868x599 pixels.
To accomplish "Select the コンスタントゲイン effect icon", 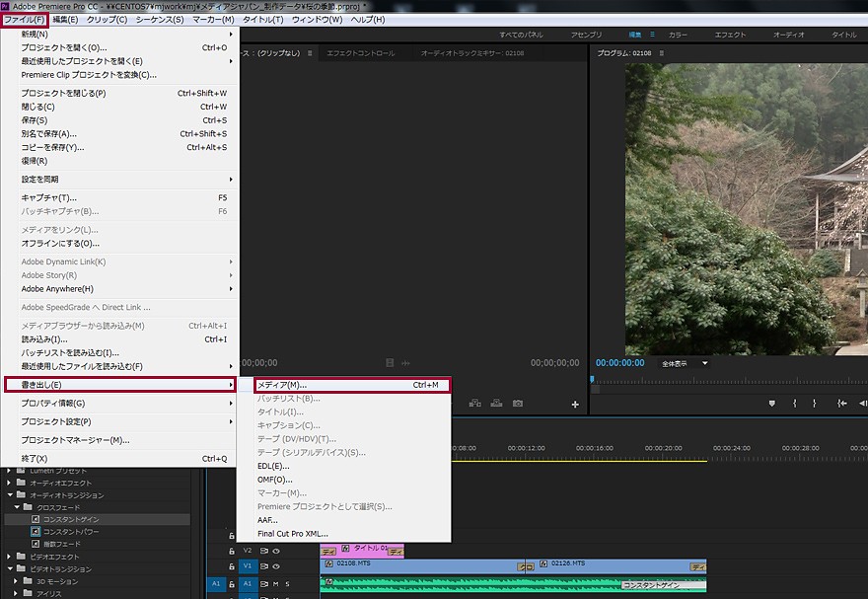I will pyautogui.click(x=36, y=519).
